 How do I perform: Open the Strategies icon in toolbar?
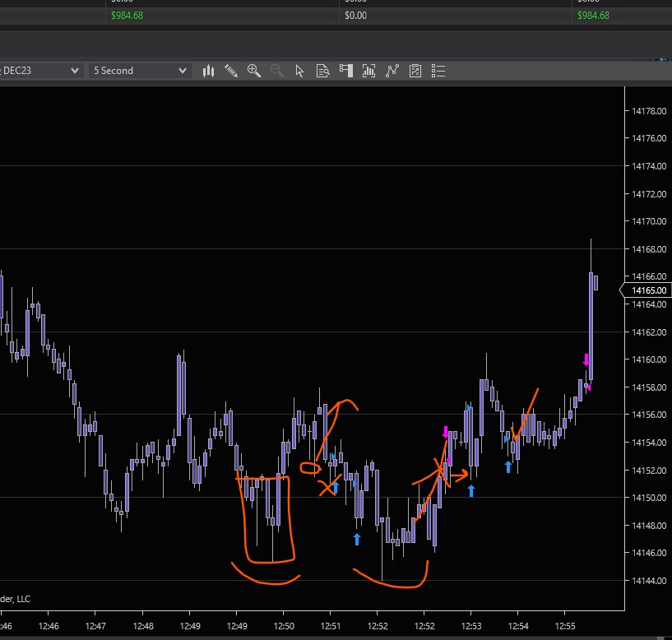pyautogui.click(x=415, y=71)
